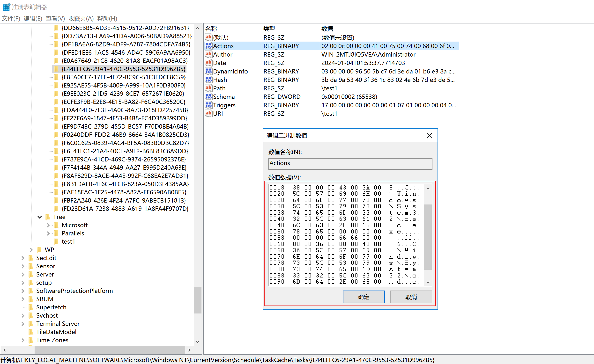
Task: Expand the Parallels subkey
Action: [48, 233]
